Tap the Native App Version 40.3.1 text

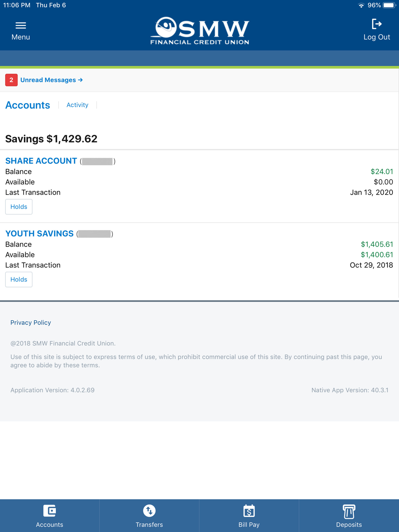[350, 390]
